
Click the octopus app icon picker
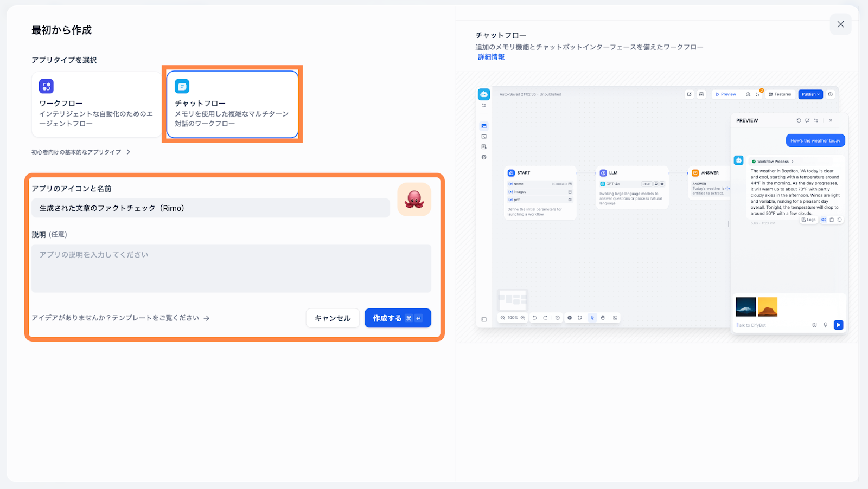(414, 200)
